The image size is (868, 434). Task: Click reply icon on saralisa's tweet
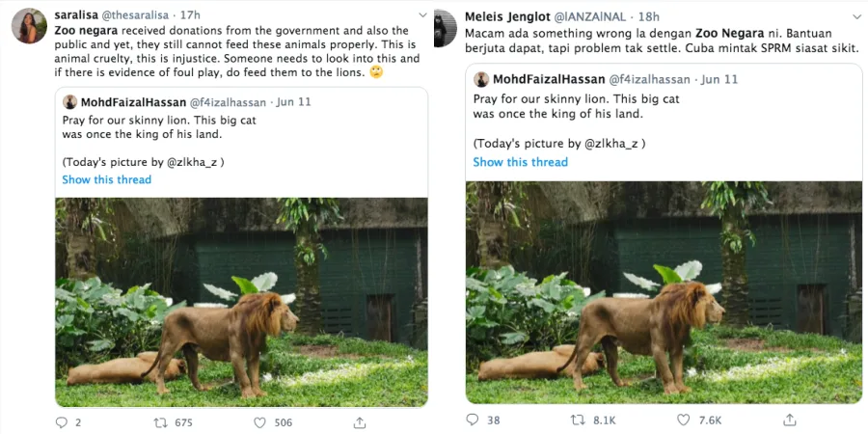[x=62, y=422]
